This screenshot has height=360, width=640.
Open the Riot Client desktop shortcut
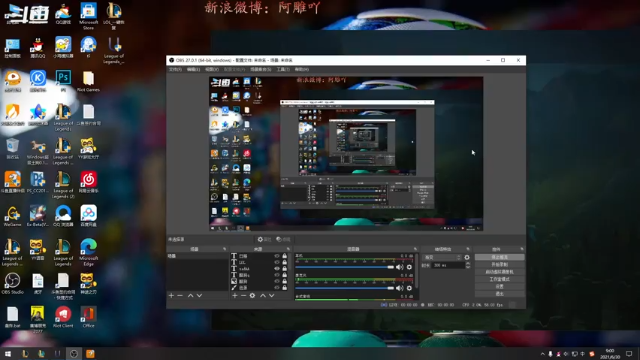click(x=63, y=317)
